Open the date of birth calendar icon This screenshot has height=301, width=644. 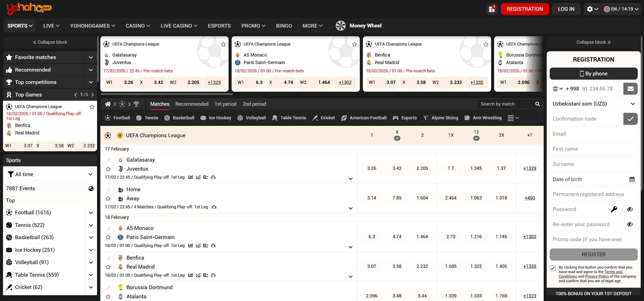pyautogui.click(x=632, y=179)
